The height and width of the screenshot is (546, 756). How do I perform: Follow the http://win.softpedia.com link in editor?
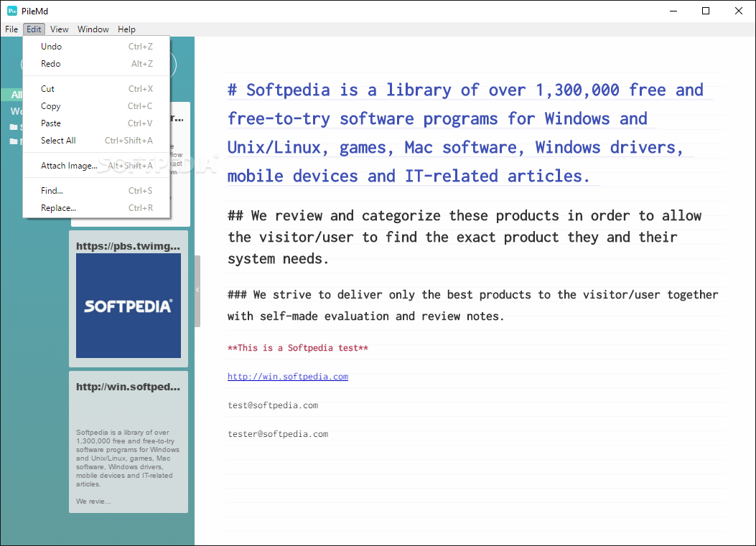pyautogui.click(x=288, y=377)
